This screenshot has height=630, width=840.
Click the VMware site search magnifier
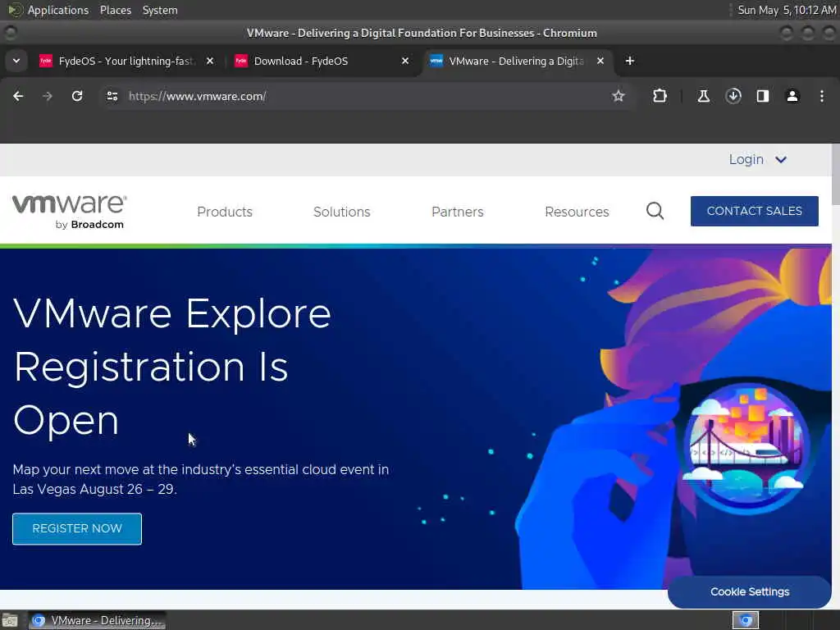click(x=655, y=211)
